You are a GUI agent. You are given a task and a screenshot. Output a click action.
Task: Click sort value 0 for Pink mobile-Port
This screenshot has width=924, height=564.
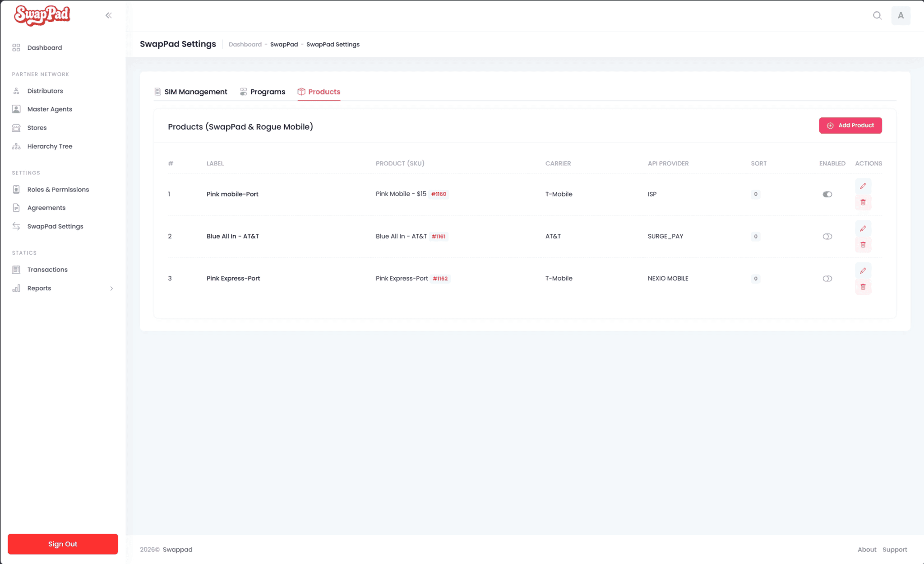pyautogui.click(x=756, y=194)
